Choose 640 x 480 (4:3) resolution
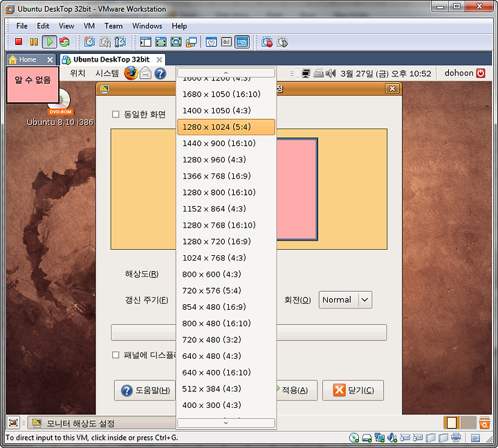498x448 pixels. point(225,356)
